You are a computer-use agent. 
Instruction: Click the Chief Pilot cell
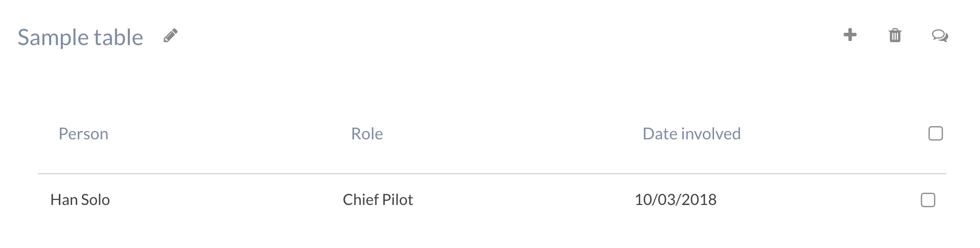click(x=377, y=199)
